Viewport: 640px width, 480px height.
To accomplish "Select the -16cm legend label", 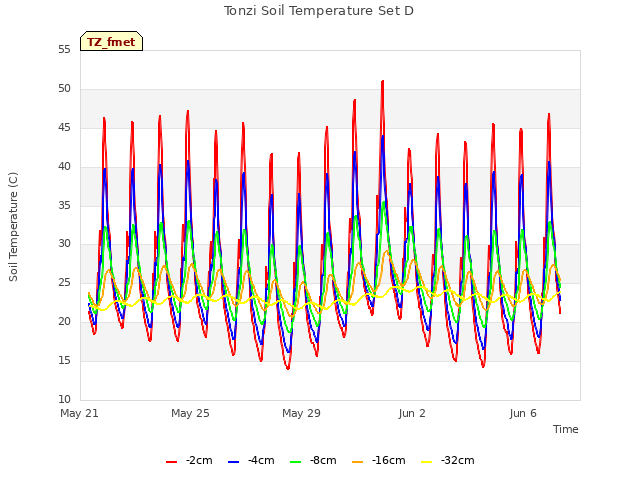I will pos(389,460).
